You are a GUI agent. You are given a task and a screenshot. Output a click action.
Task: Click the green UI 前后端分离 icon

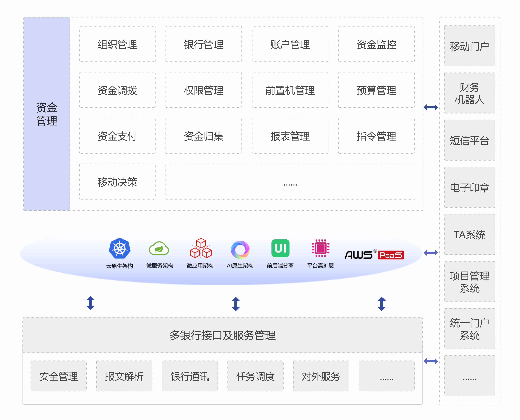[280, 248]
